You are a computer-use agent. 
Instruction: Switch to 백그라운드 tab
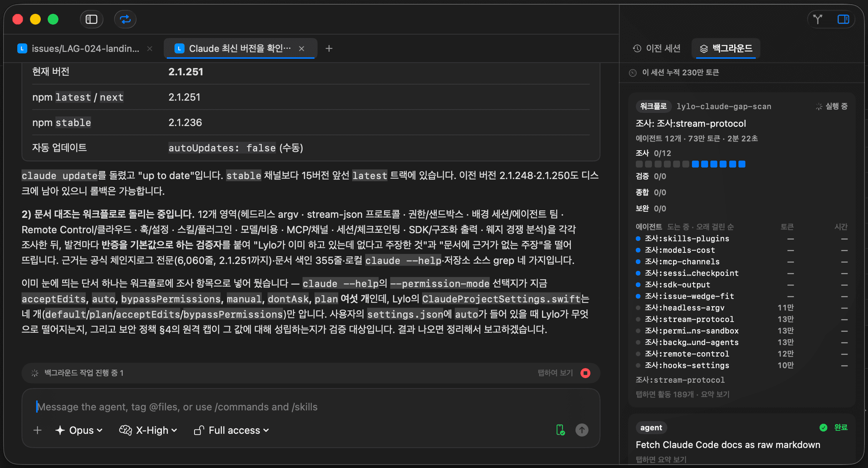726,48
